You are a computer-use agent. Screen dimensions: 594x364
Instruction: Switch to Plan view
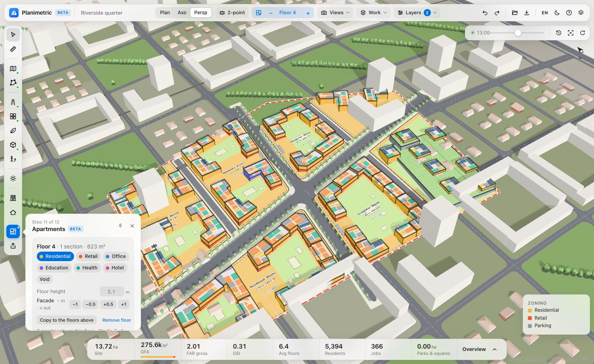point(165,13)
